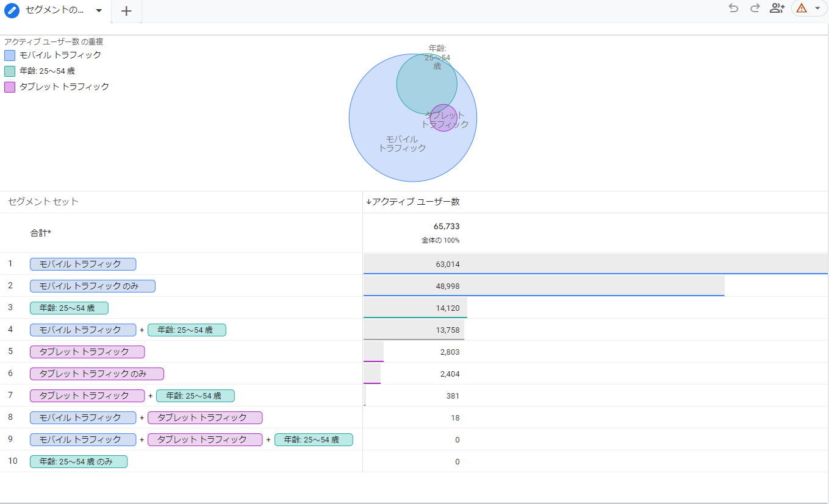
Task: Click the モバイル トラフィック legend label
Action: (60, 55)
